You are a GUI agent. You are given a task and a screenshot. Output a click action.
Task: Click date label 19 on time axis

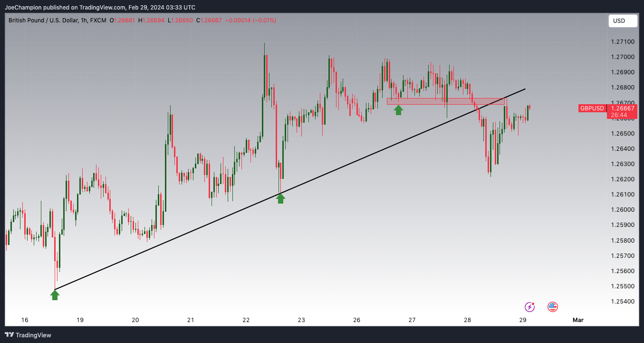(80, 320)
